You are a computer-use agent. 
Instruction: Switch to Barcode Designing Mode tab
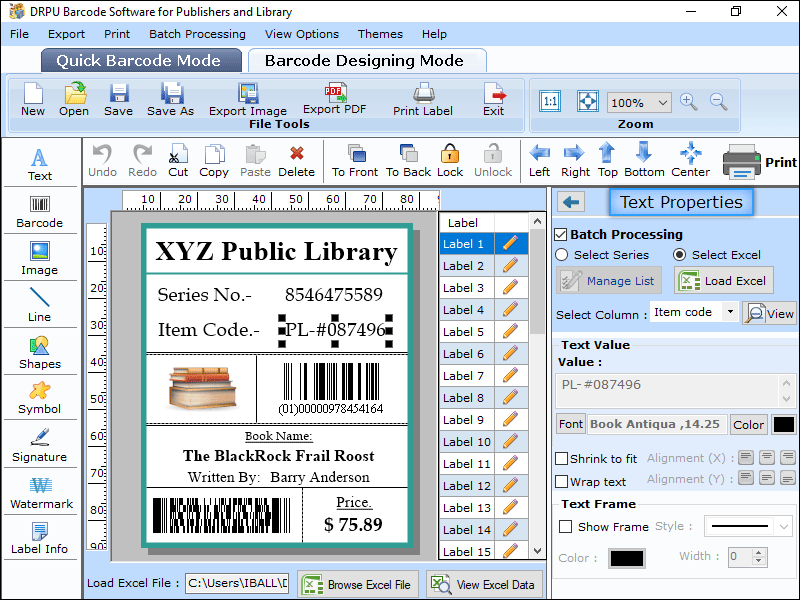pyautogui.click(x=367, y=61)
